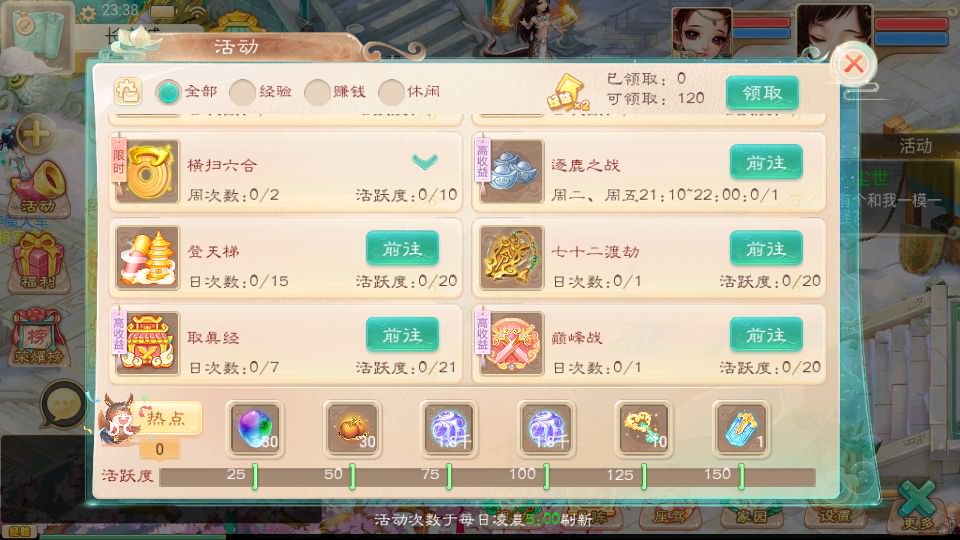960x540 pixels.
Task: Select the 休闲 filter radio button
Action: pos(391,92)
